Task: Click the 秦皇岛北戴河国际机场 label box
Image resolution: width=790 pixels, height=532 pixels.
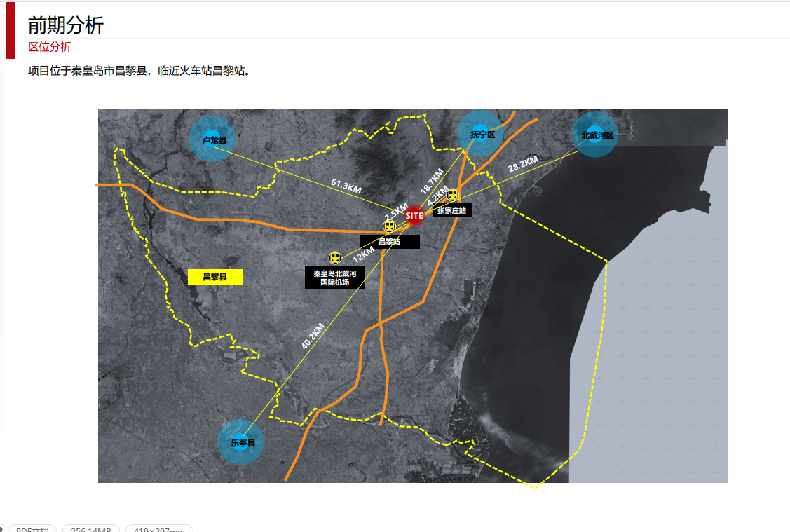Action: [335, 278]
